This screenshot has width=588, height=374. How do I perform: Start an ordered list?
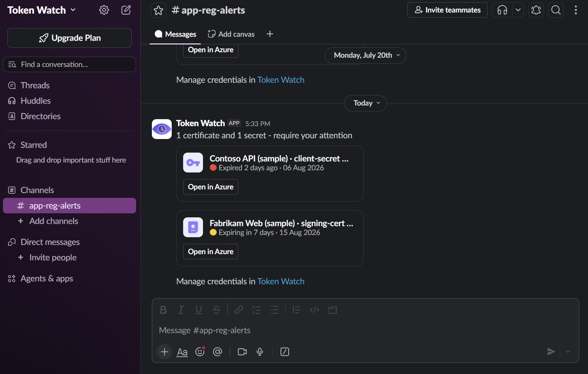(256, 310)
